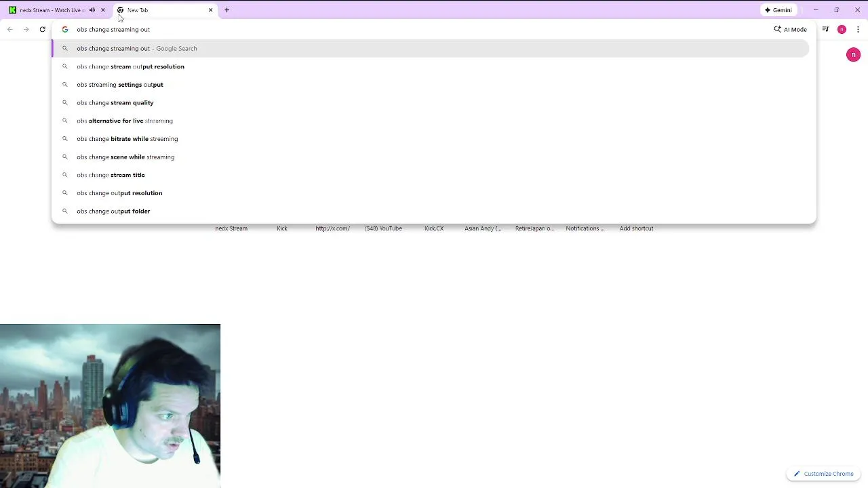Select suggestion 'obs change bitrate while streaming'

click(x=430, y=139)
